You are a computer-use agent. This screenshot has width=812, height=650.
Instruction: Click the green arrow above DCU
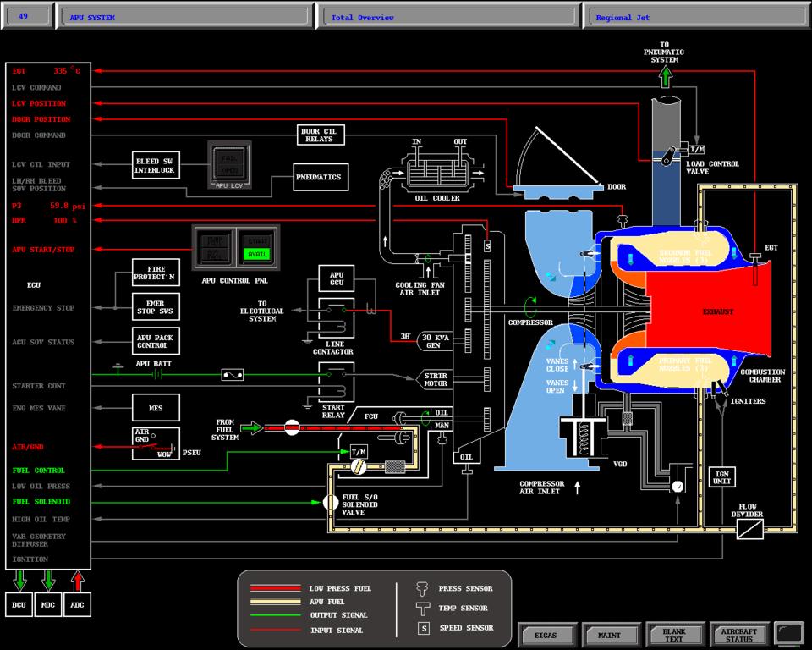pos(20,581)
